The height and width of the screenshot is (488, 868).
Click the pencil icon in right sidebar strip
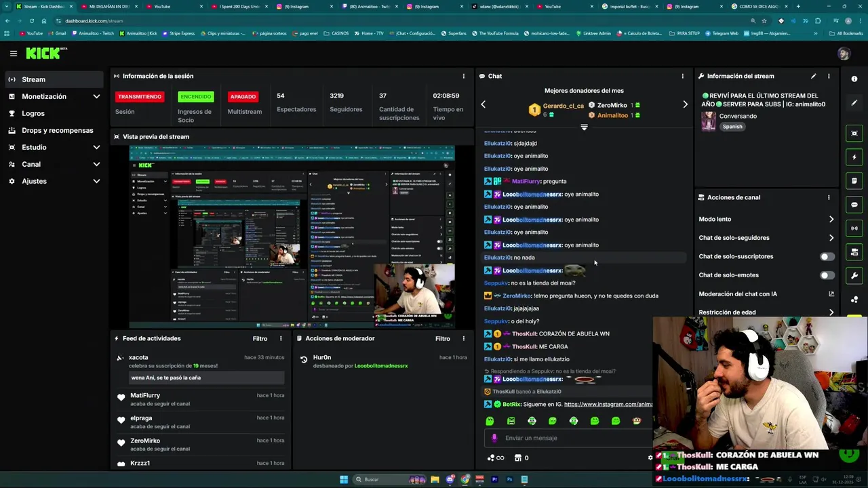pyautogui.click(x=854, y=103)
